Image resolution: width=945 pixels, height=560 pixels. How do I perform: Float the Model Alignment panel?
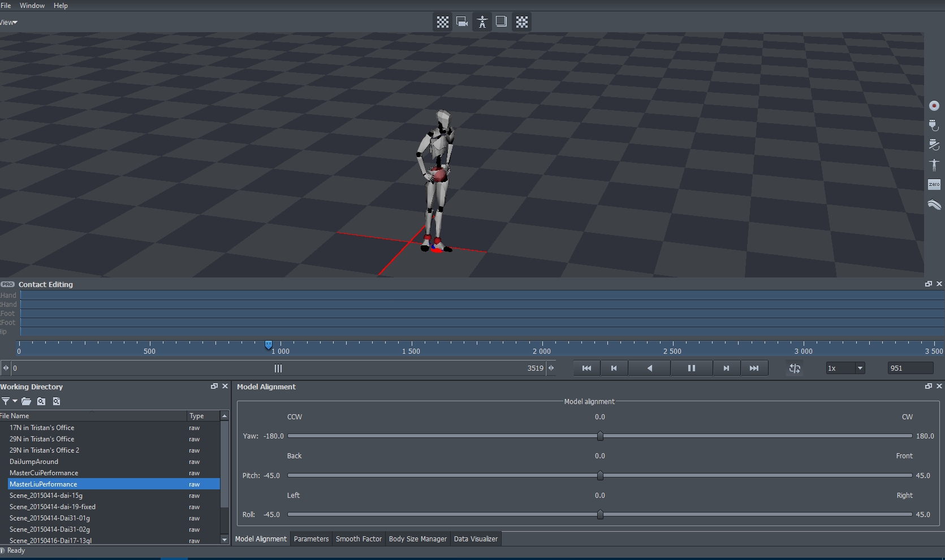tap(928, 386)
